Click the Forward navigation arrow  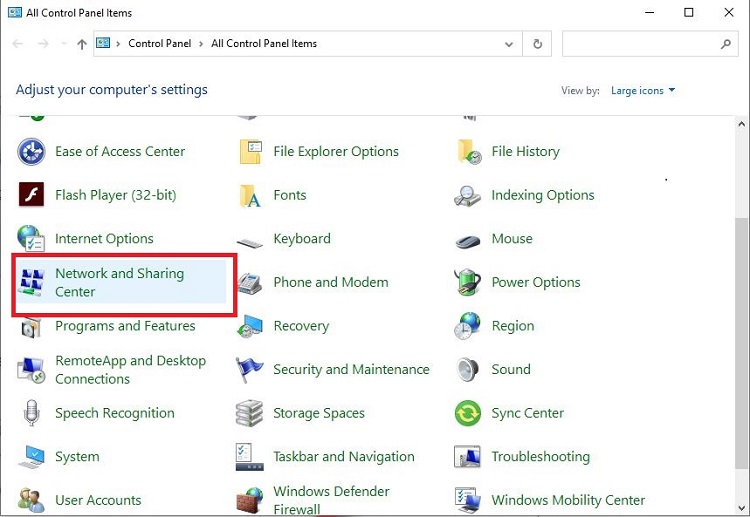pyautogui.click(x=43, y=44)
